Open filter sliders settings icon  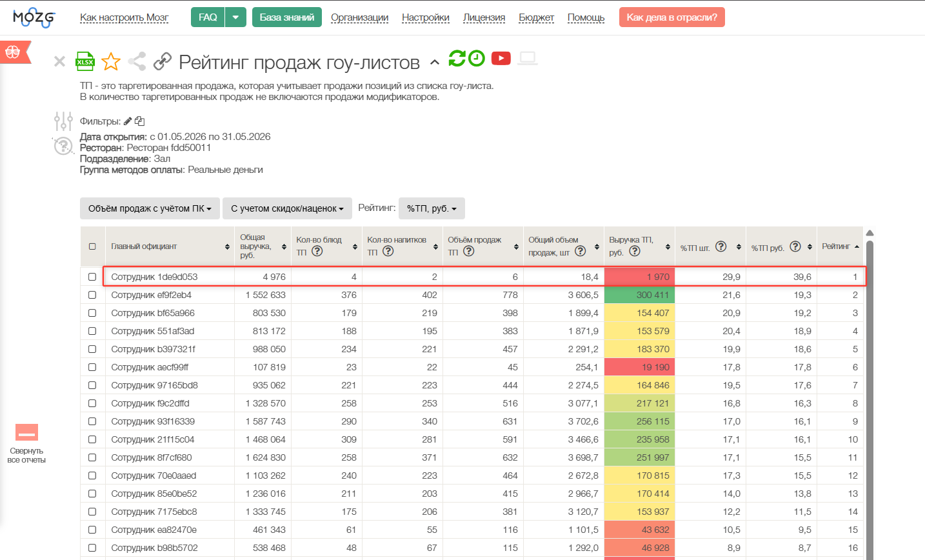(63, 121)
